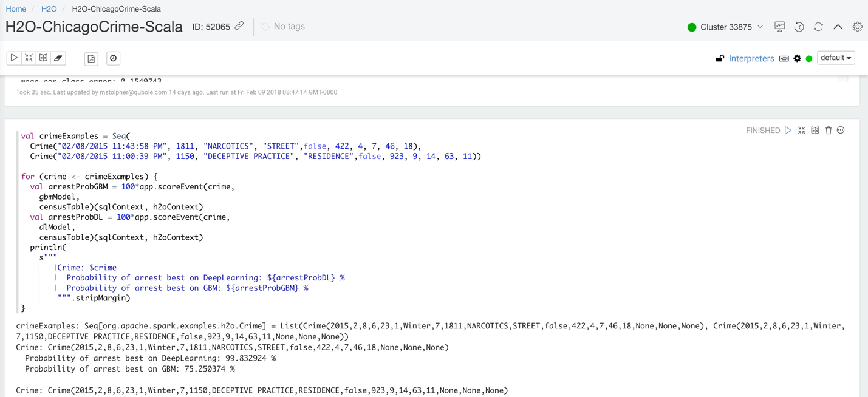Viewport: 868px width, 397px height.
Task: Open the default interpreter dropdown
Action: point(836,58)
